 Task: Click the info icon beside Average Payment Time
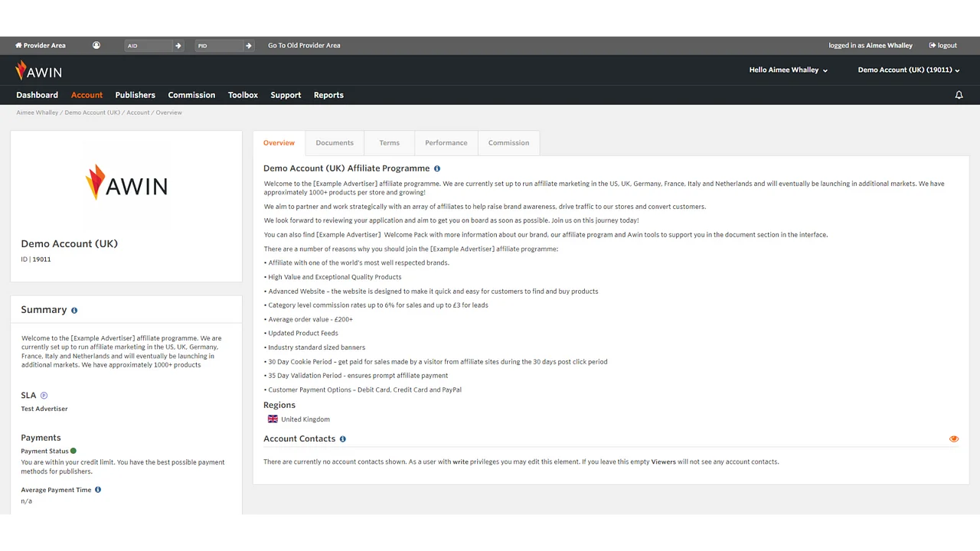(97, 489)
